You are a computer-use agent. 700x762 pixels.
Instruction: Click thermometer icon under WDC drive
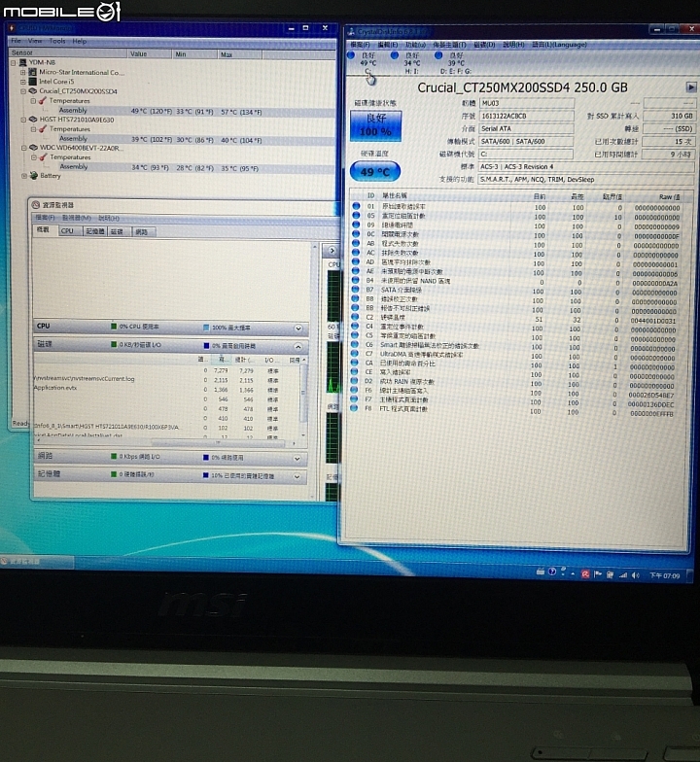(43, 157)
